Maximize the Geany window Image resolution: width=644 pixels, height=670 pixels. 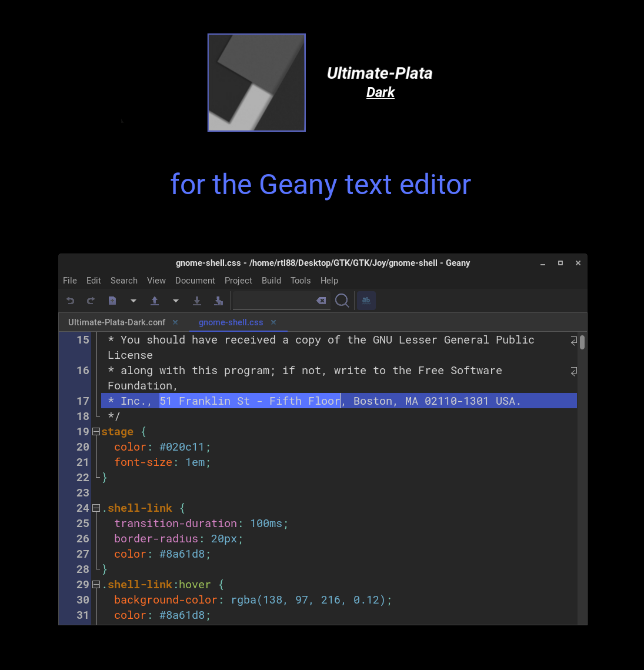coord(560,263)
